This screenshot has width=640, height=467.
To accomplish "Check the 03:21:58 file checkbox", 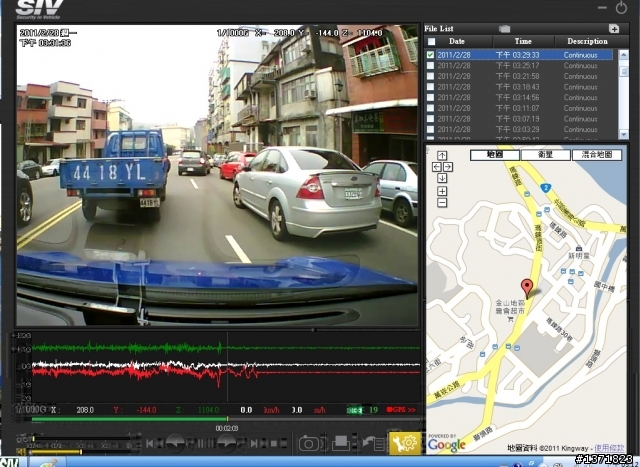I will click(x=430, y=76).
